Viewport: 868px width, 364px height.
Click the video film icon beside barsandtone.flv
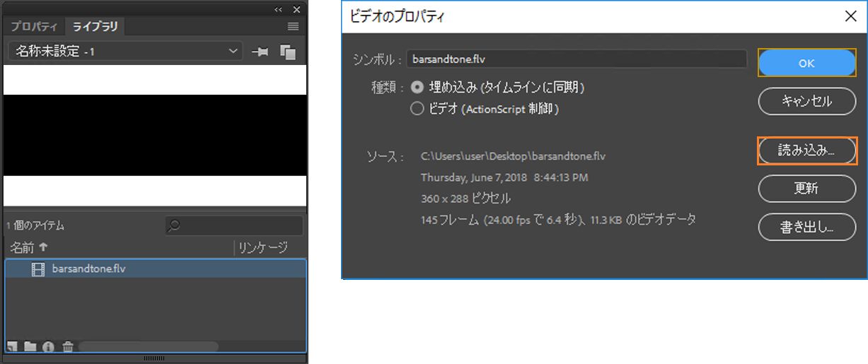click(38, 269)
